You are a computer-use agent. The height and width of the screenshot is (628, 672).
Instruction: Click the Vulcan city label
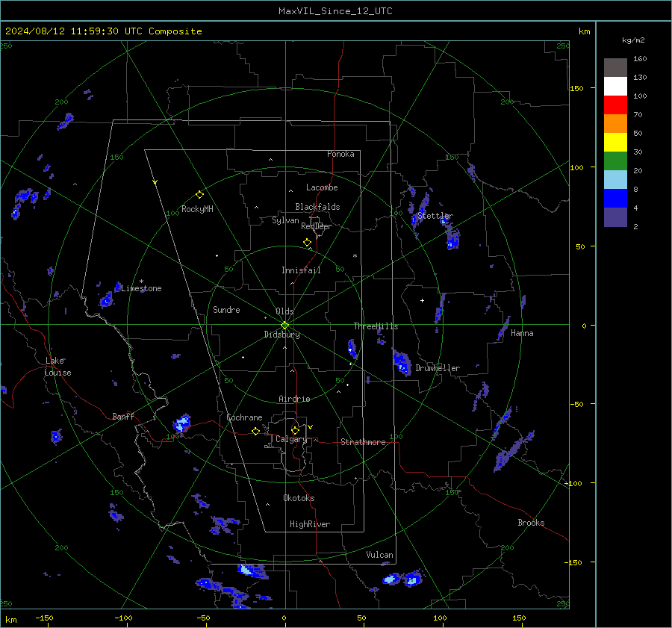click(380, 555)
